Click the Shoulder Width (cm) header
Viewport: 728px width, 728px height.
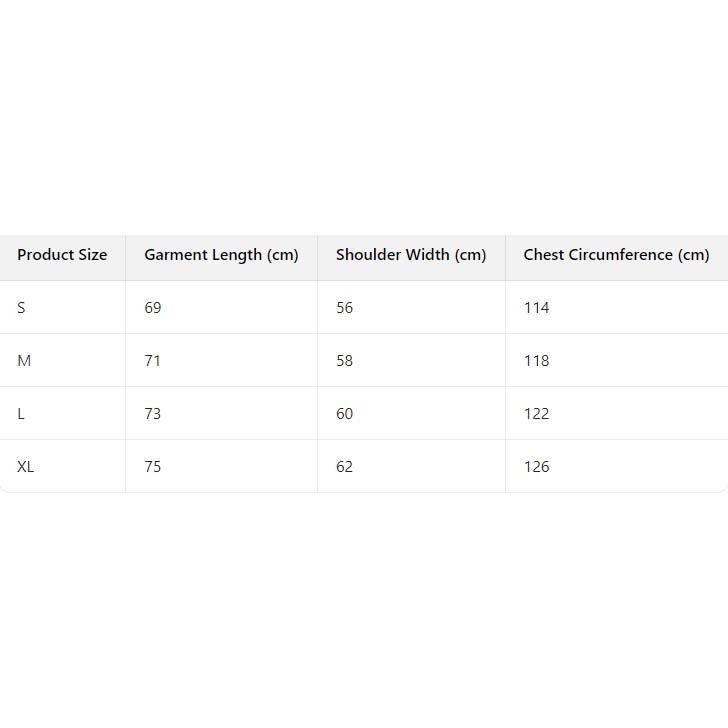coord(411,255)
